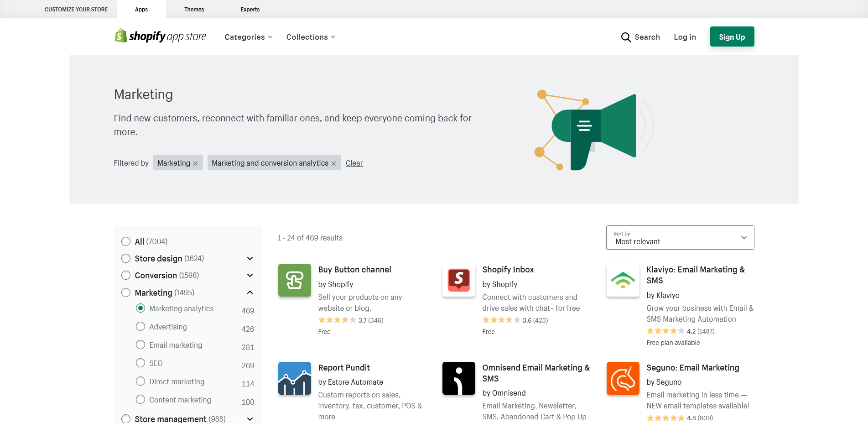
Task: Open the Klaviyo app icon
Action: coord(623,280)
